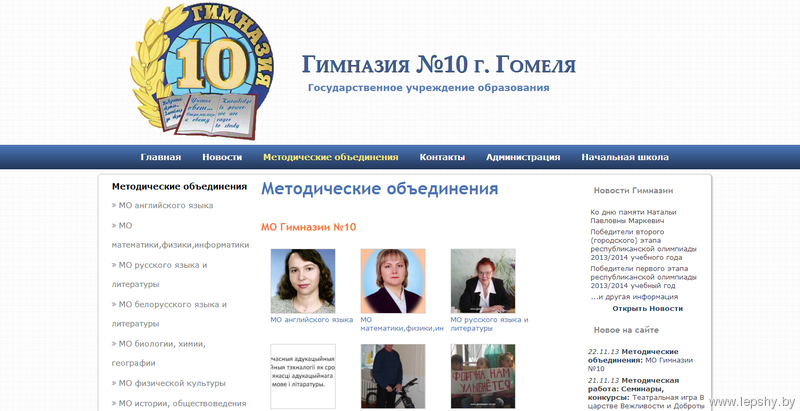Click the МО русского языка photo thumbnail
800x411 pixels.
483,281
